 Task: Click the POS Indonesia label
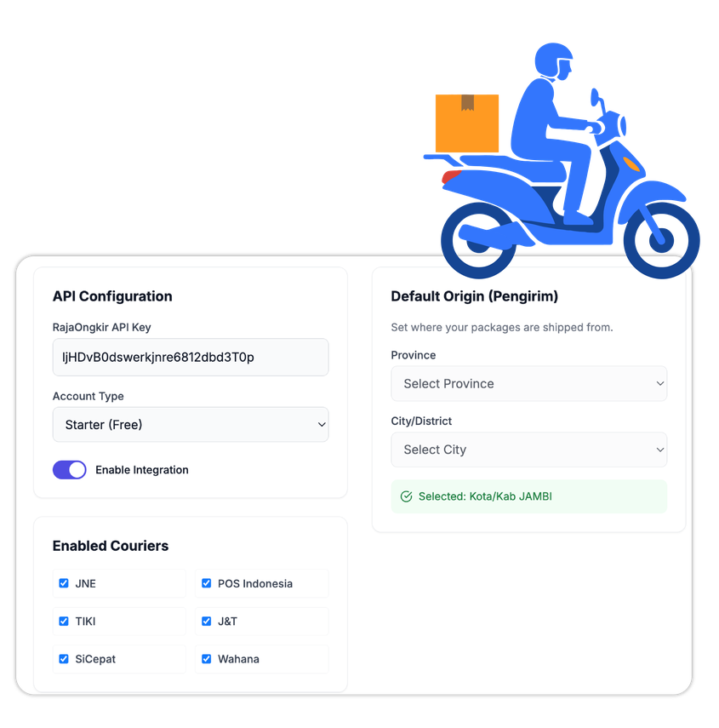point(255,583)
